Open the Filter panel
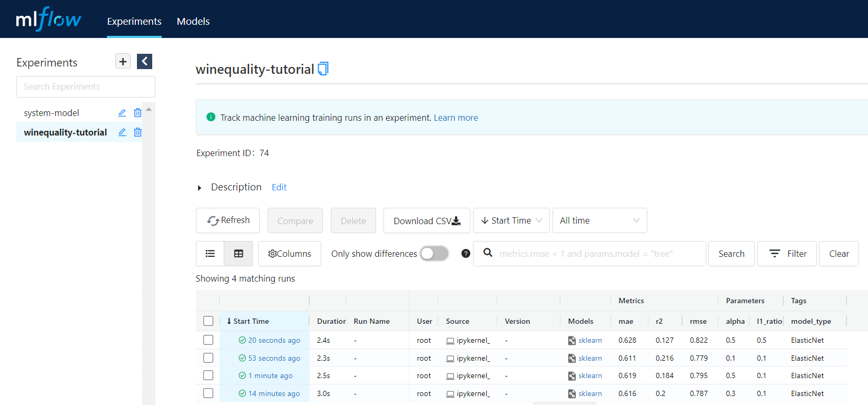This screenshot has width=868, height=405. pyautogui.click(x=787, y=254)
